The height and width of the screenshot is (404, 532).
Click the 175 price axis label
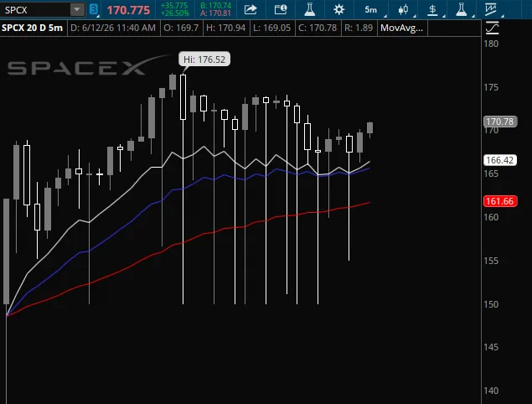click(491, 87)
